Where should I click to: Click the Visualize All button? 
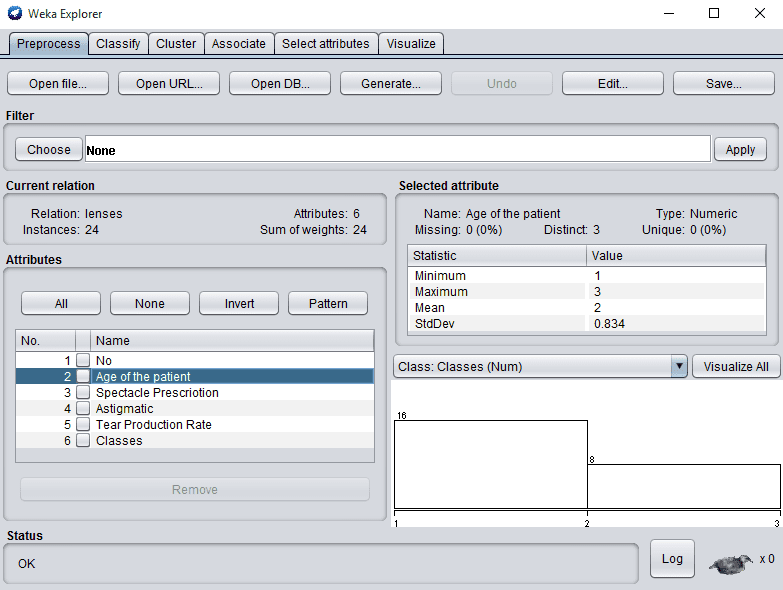coord(736,366)
